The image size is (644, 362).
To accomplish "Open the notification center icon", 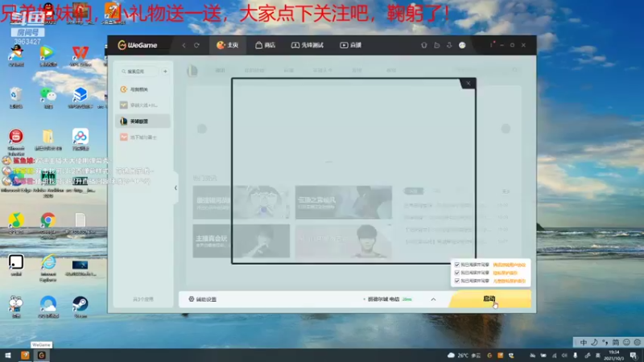I will [x=634, y=356].
